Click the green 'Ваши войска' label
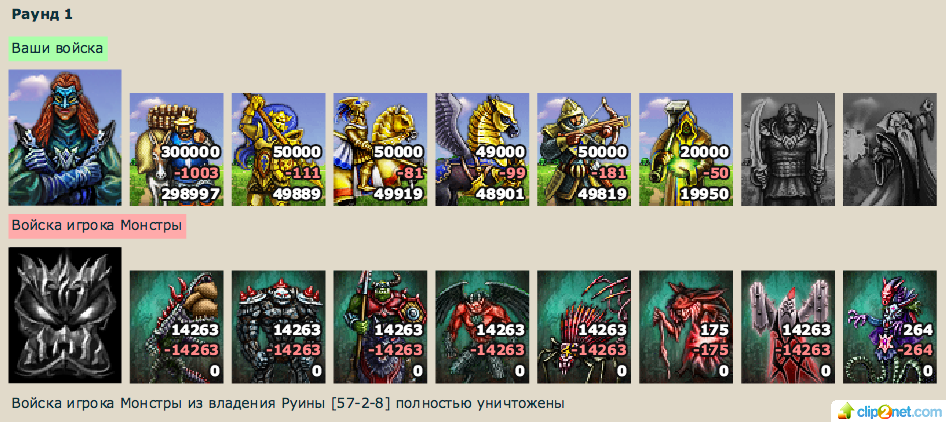This screenshot has height=422, width=946. (58, 48)
